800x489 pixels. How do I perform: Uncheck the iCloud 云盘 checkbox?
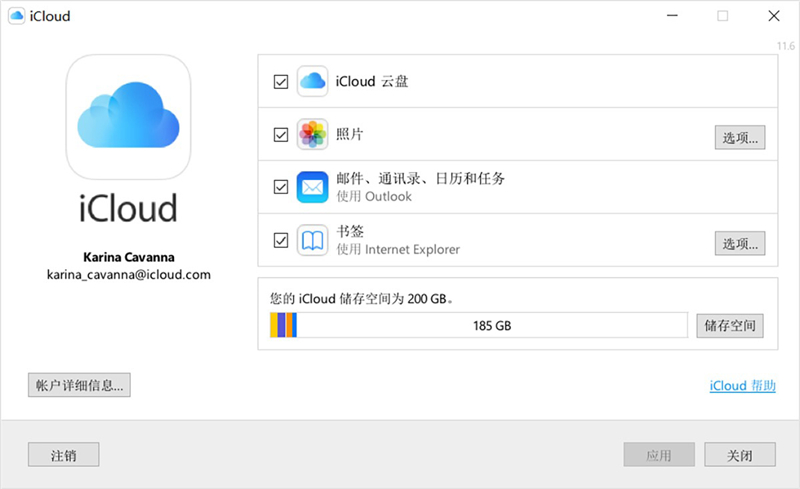coord(281,82)
